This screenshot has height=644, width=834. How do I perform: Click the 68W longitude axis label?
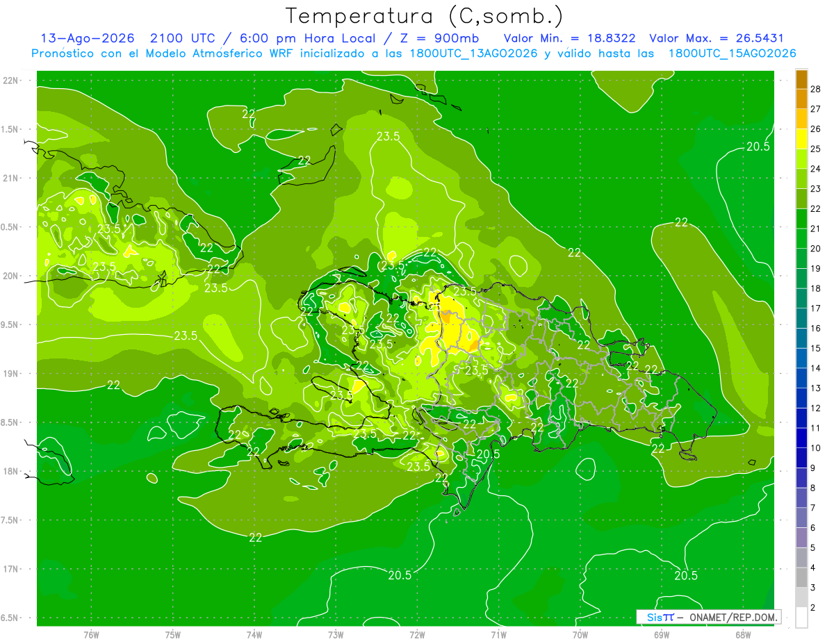tap(743, 635)
